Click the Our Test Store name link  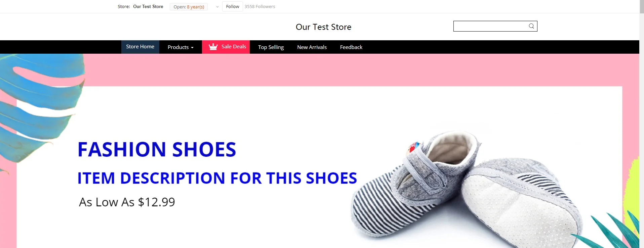(x=148, y=7)
